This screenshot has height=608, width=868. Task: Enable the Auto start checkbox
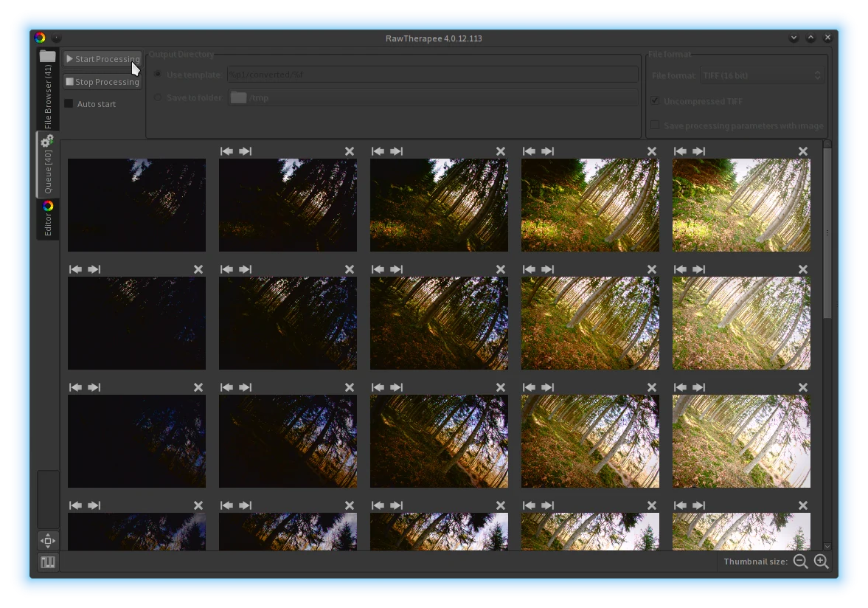(69, 103)
